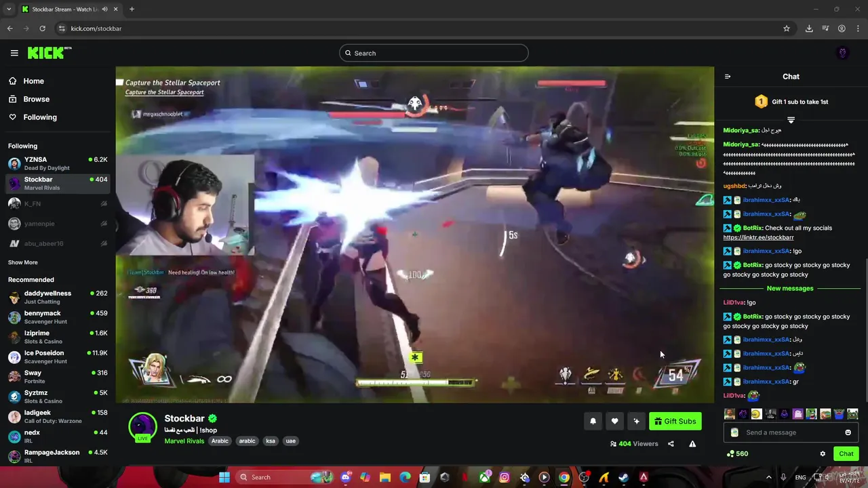Open Xbox app from the taskbar
This screenshot has height=488, width=868.
tap(484, 477)
